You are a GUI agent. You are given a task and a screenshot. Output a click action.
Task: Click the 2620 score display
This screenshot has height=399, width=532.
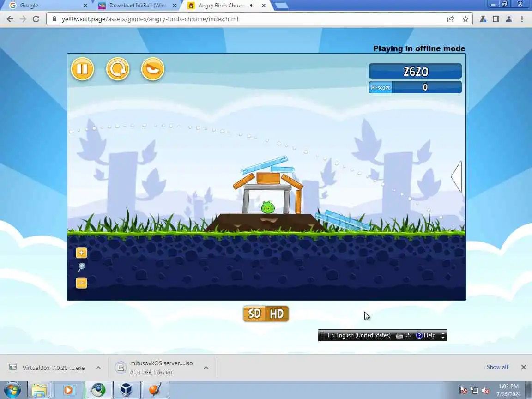tap(415, 71)
